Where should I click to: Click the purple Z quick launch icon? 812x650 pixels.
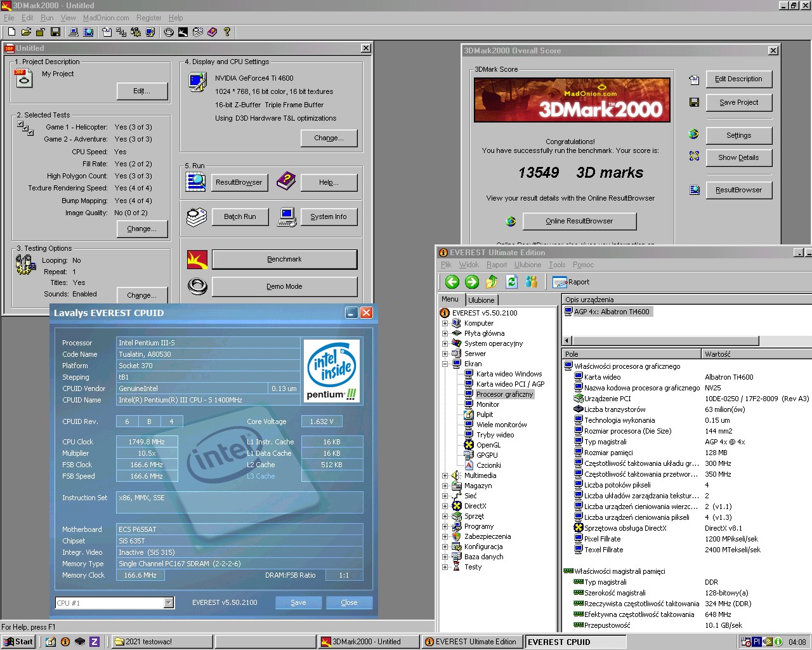[95, 642]
